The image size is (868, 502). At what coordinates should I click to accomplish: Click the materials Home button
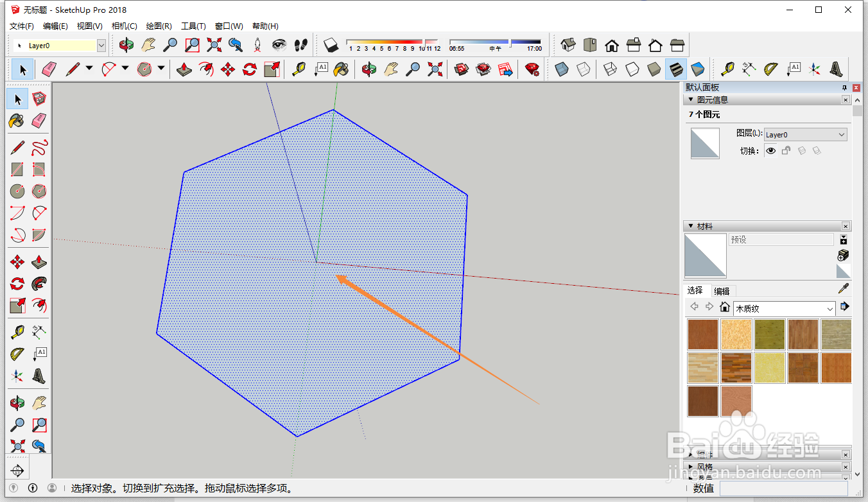pyautogui.click(x=725, y=307)
